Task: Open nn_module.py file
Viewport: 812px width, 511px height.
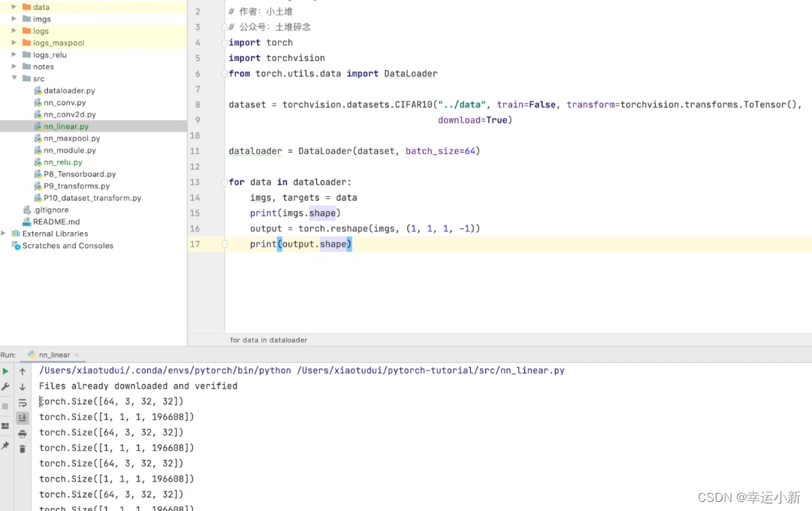Action: (70, 150)
